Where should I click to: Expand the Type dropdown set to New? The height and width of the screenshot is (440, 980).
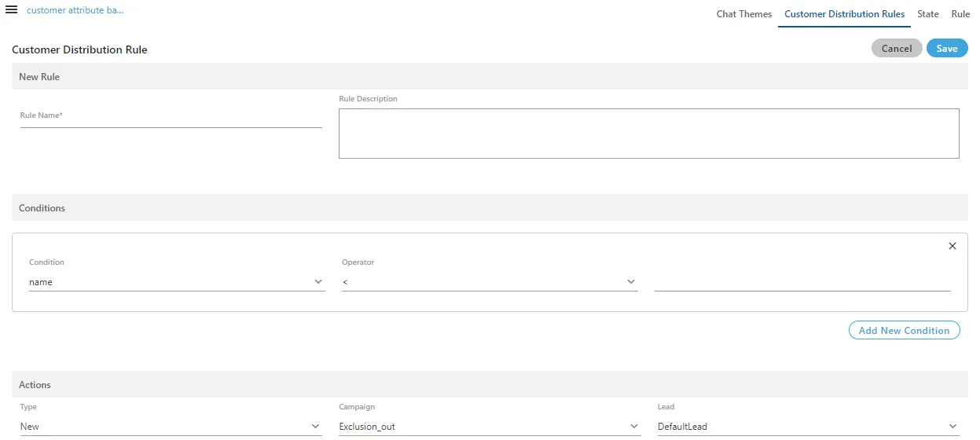171,426
